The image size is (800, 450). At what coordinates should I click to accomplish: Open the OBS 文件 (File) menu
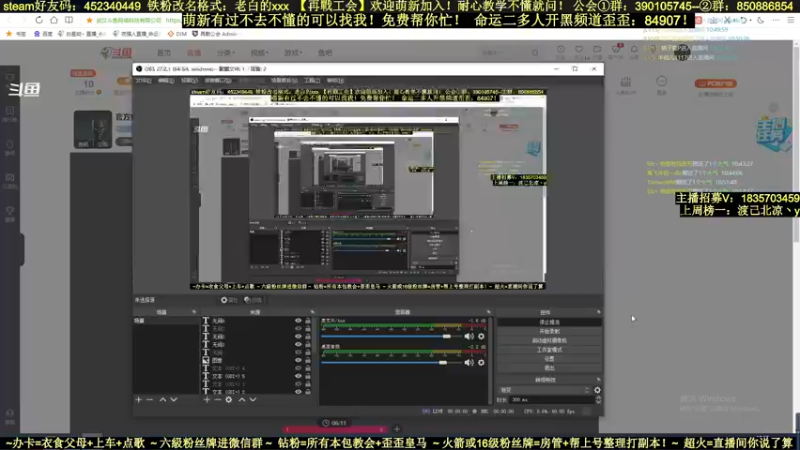tap(143, 81)
